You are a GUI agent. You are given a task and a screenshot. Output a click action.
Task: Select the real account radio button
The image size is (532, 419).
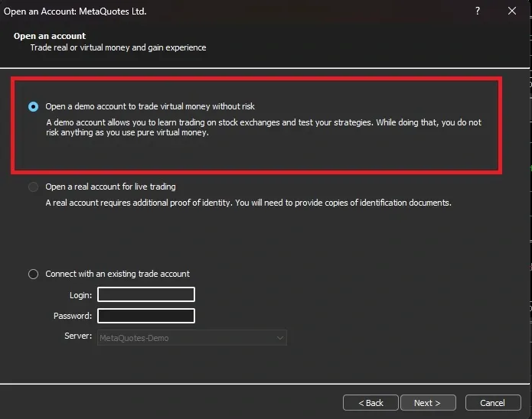point(33,187)
